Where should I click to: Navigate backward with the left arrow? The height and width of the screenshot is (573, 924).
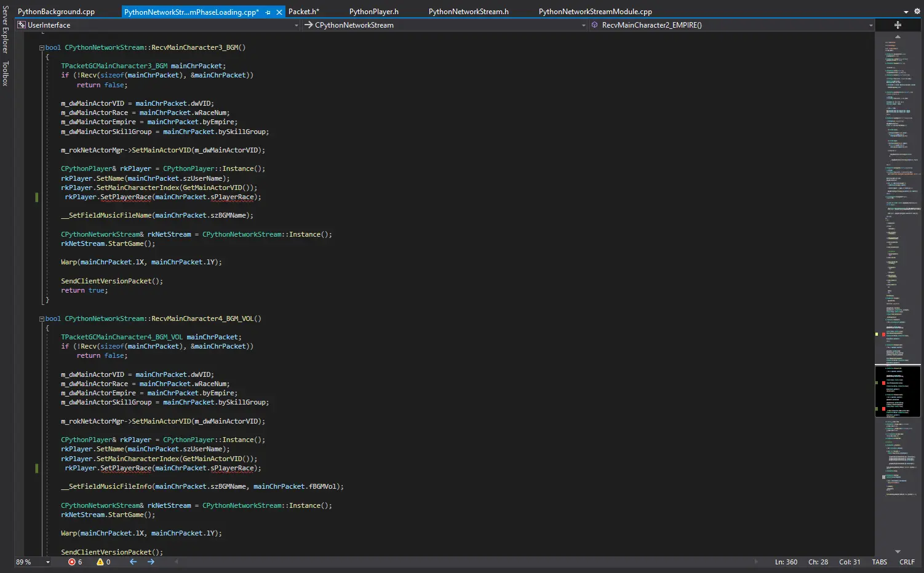133,562
